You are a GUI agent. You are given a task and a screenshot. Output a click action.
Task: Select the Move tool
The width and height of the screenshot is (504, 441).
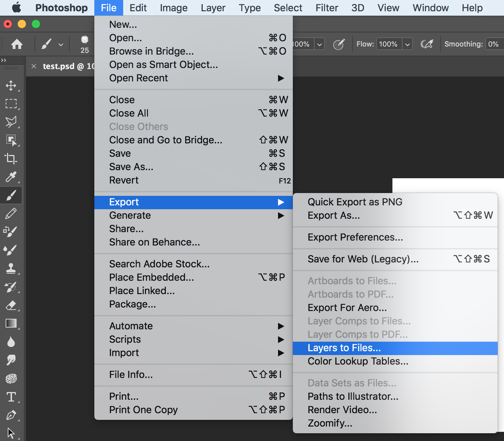pyautogui.click(x=12, y=85)
